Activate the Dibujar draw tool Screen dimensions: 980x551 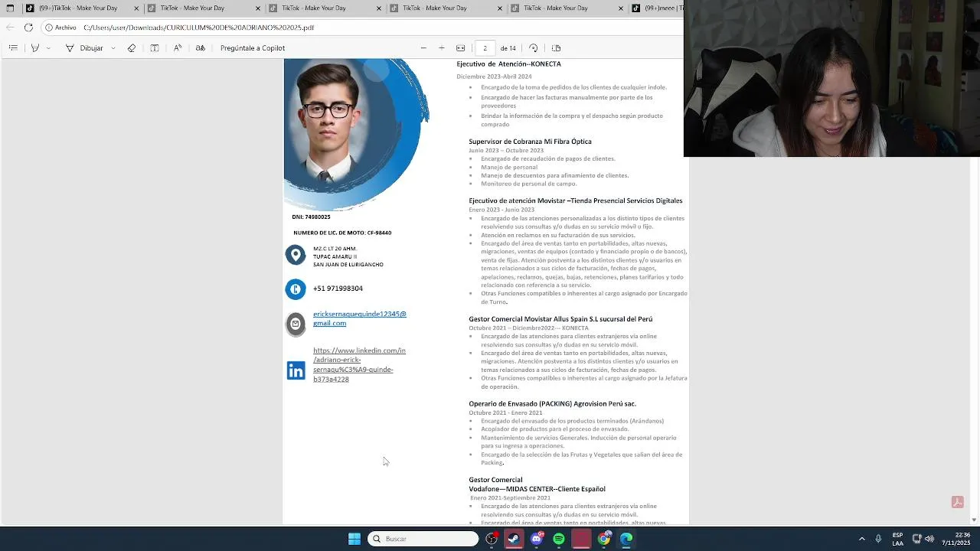84,47
